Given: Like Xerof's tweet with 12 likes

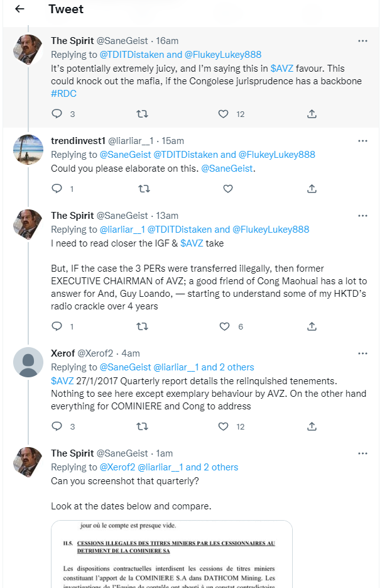Looking at the screenshot, I should pyautogui.click(x=223, y=426).
